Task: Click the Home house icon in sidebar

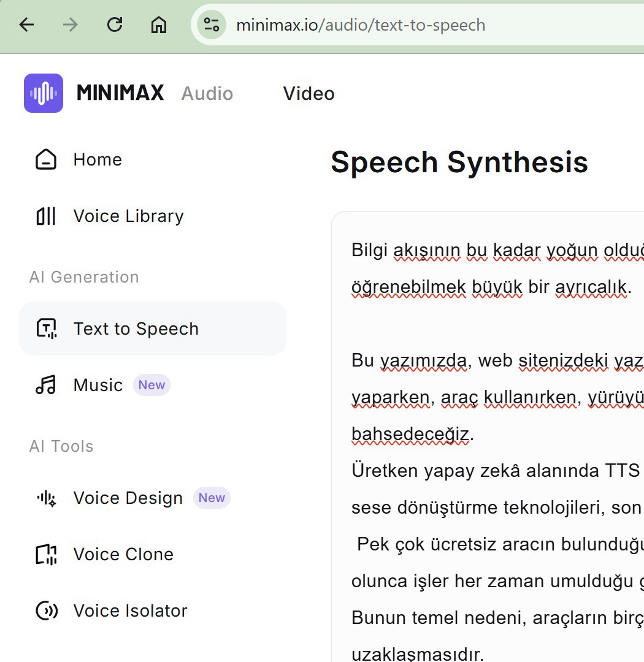Action: (46, 159)
